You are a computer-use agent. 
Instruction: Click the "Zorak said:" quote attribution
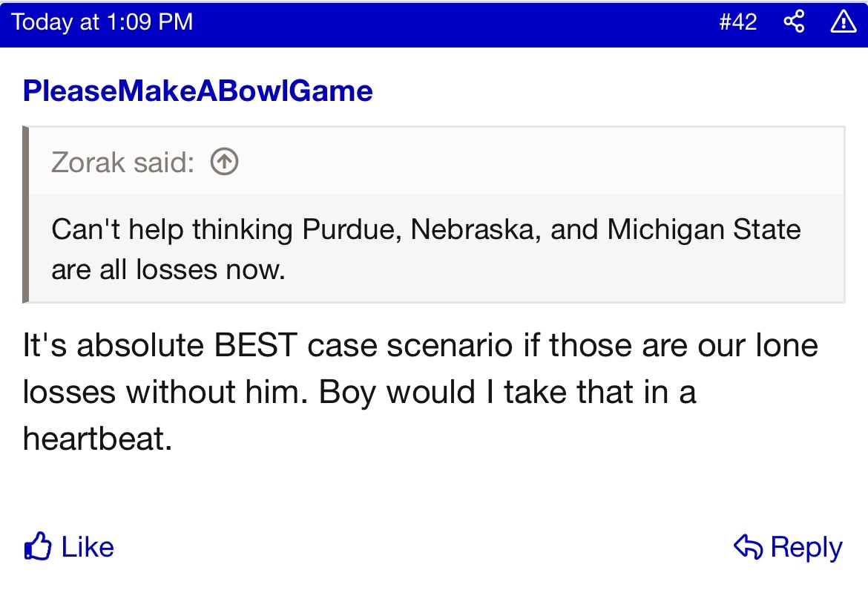[122, 162]
